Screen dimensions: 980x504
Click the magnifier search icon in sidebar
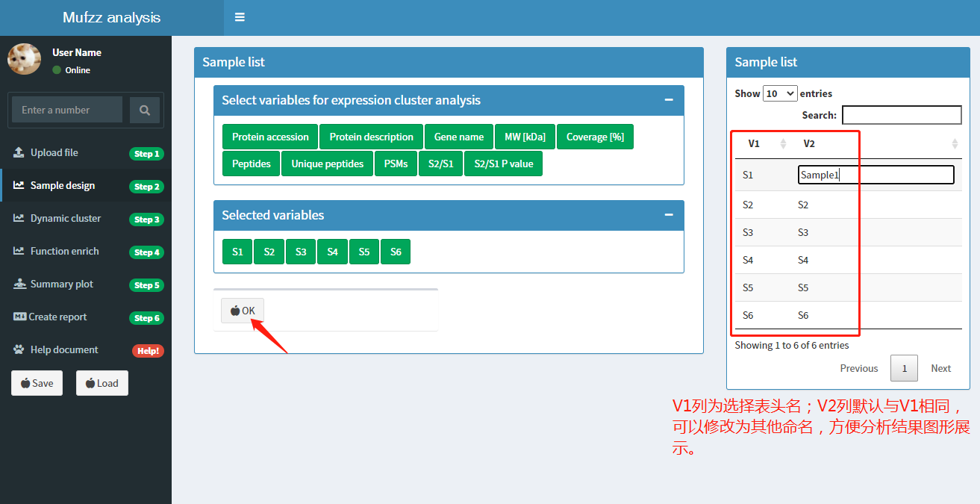pyautogui.click(x=145, y=110)
